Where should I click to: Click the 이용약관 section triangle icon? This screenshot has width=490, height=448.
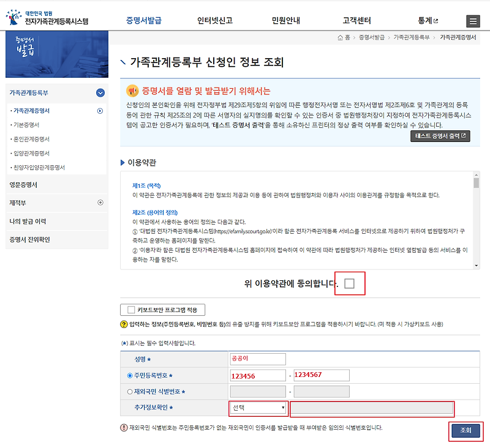coord(123,163)
